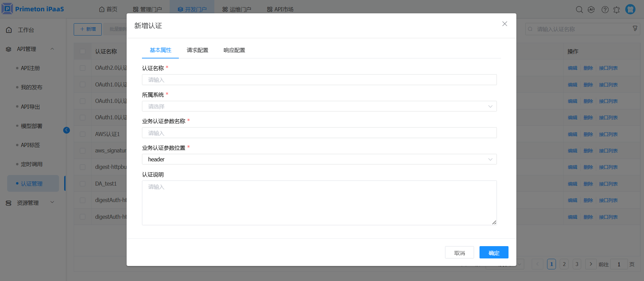Click the 认证名称 input field
644x281 pixels.
click(x=319, y=80)
